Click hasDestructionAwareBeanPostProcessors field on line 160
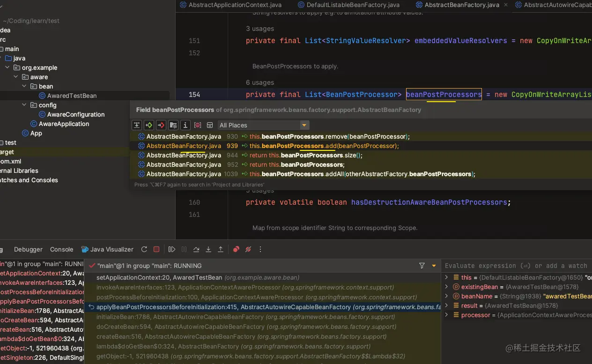The height and width of the screenshot is (364, 592). tap(429, 202)
